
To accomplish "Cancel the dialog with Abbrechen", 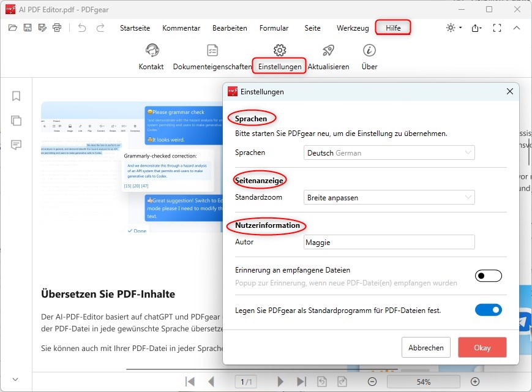I will [x=425, y=347].
